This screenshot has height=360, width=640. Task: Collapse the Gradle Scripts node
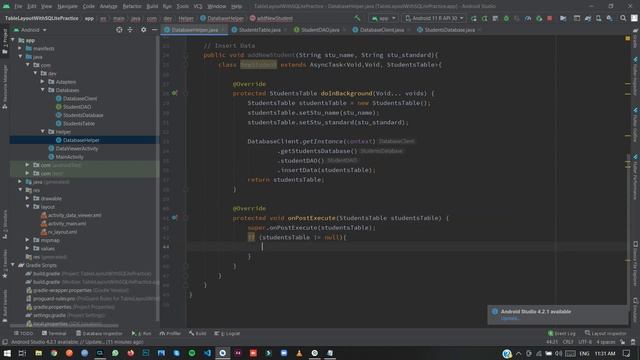(13, 265)
